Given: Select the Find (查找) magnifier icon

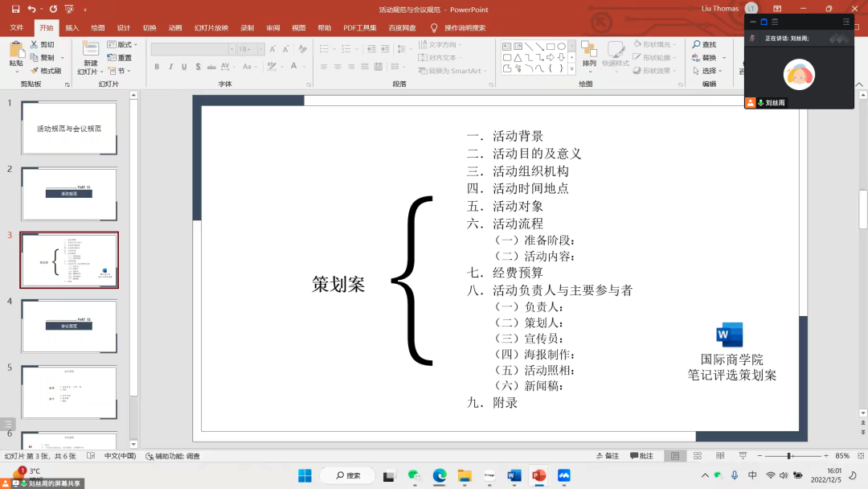Looking at the screenshot, I should tap(696, 45).
